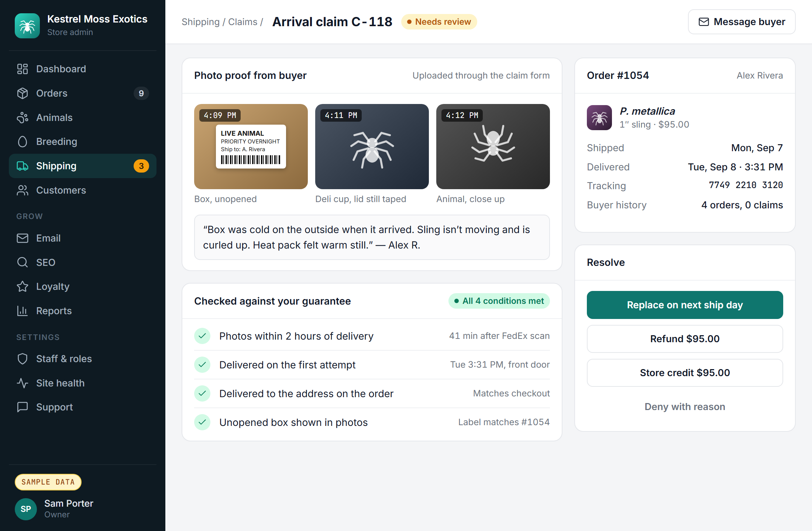Click the P. metallica product icon
The width and height of the screenshot is (812, 531).
pyautogui.click(x=599, y=118)
